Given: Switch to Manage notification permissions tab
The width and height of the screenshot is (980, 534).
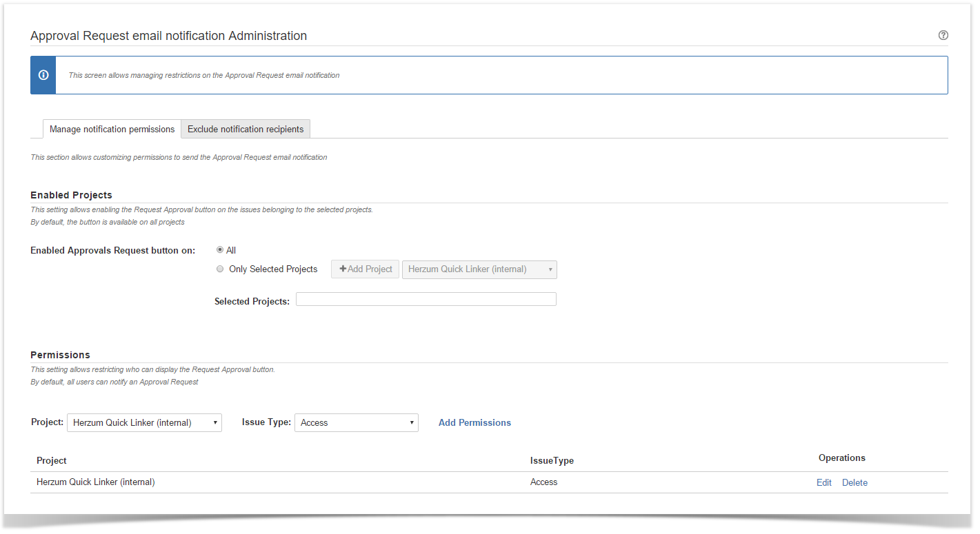Looking at the screenshot, I should pyautogui.click(x=112, y=129).
